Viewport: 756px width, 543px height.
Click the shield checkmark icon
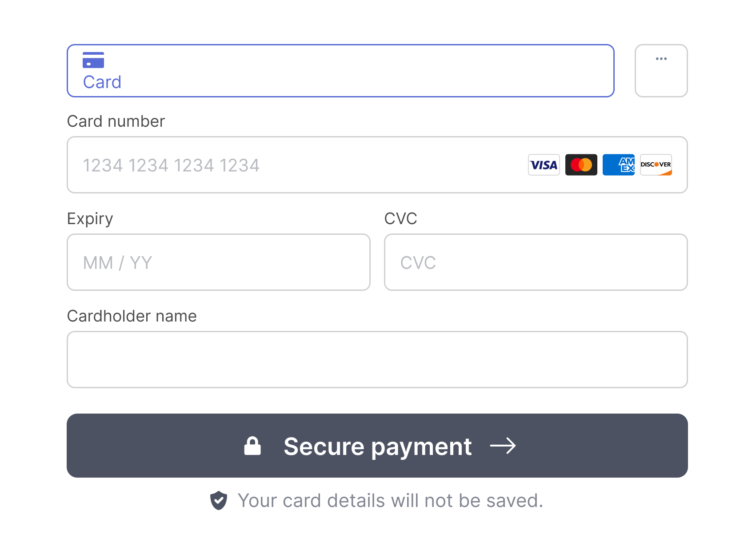click(219, 501)
